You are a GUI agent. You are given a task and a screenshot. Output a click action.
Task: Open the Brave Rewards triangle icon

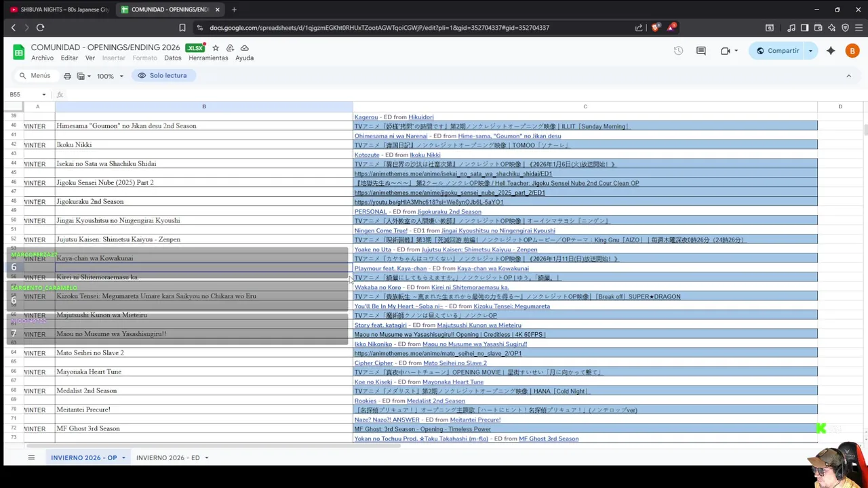pyautogui.click(x=671, y=28)
